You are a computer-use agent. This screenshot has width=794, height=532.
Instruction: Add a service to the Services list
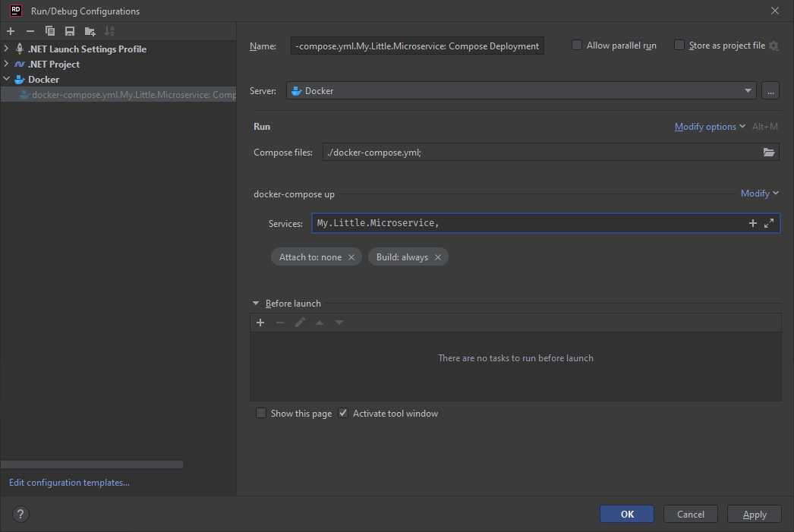coord(752,222)
